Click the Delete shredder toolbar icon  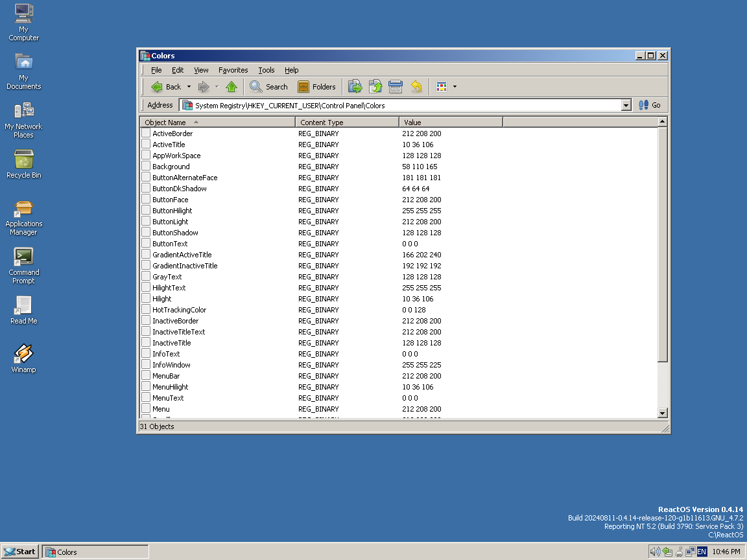(x=396, y=87)
